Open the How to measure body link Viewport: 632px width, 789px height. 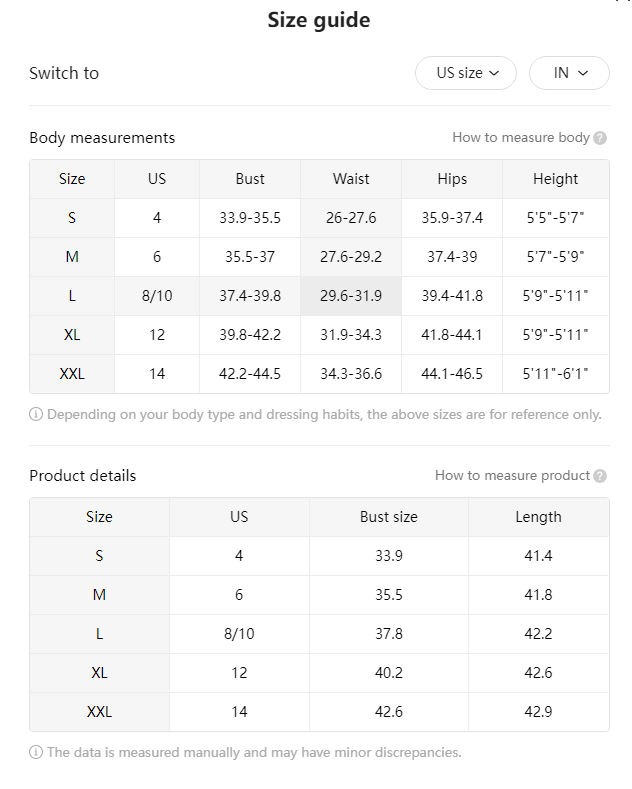520,137
